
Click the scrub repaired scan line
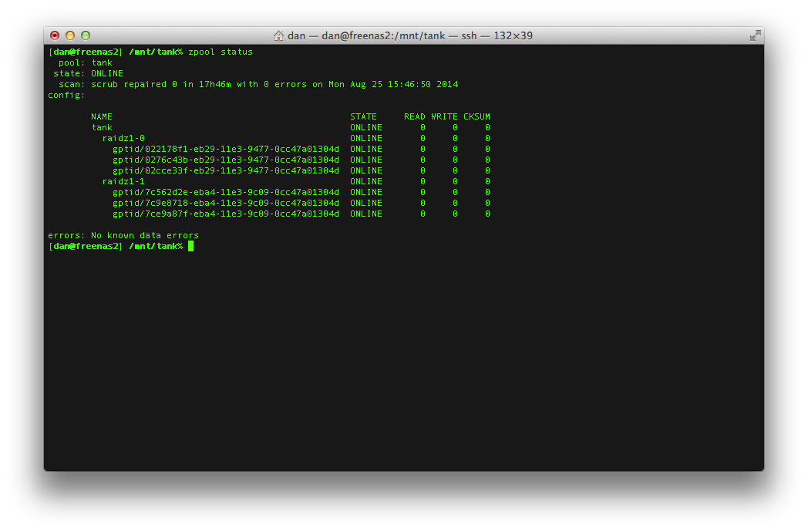[258, 85]
